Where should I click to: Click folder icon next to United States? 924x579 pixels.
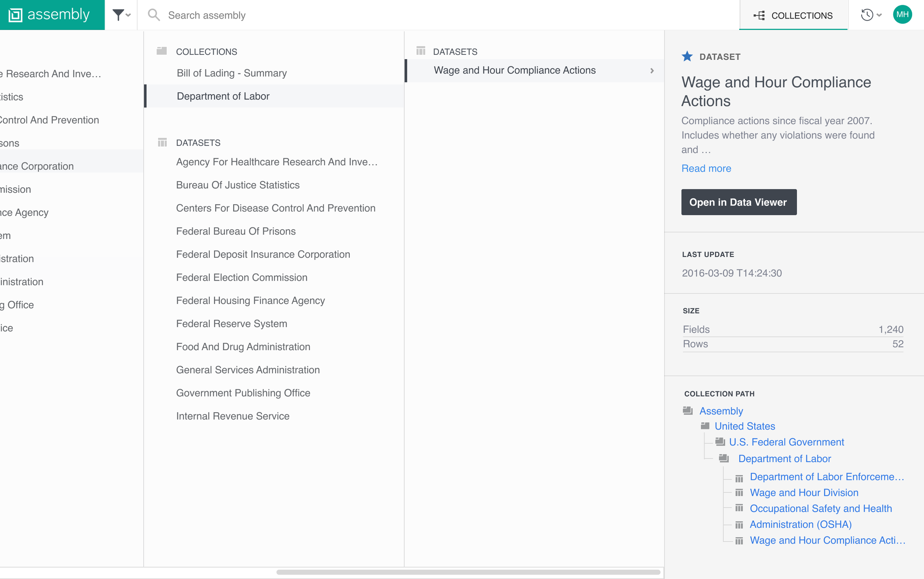click(x=705, y=426)
